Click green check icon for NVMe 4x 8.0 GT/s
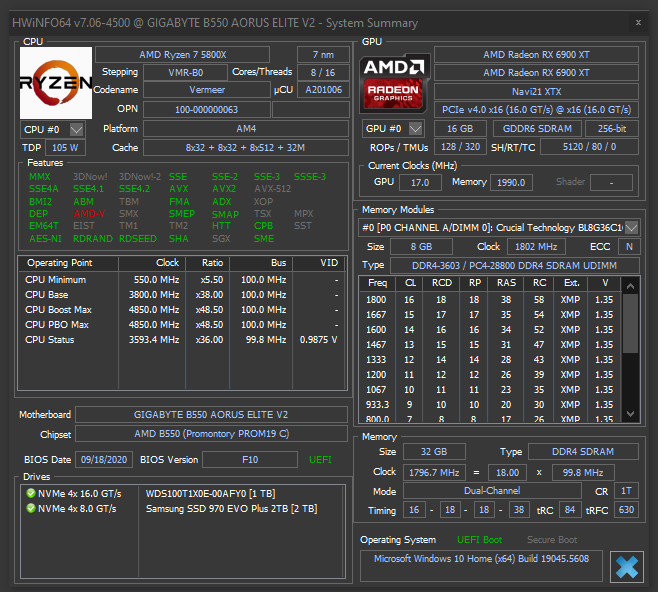 click(x=31, y=508)
